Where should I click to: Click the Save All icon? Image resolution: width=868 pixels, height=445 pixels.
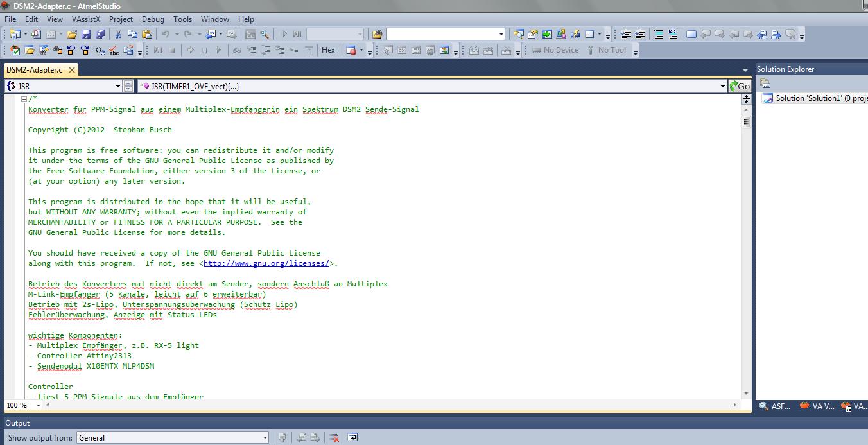pyautogui.click(x=100, y=34)
